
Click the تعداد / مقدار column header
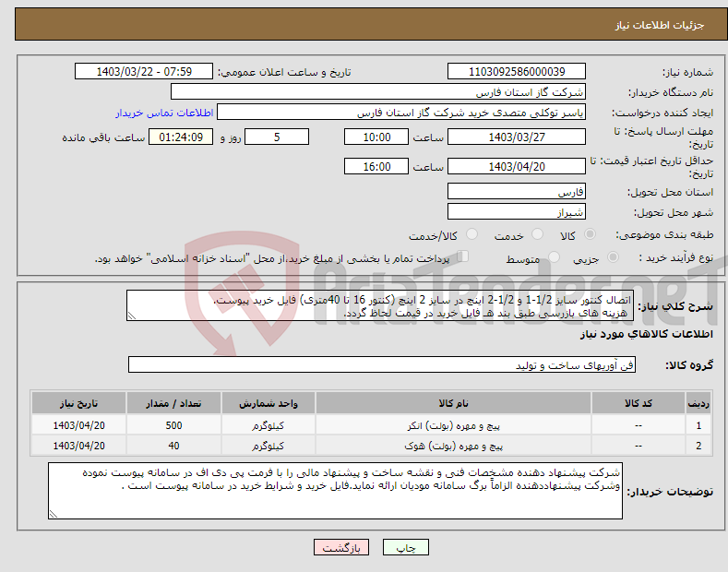[173, 403]
